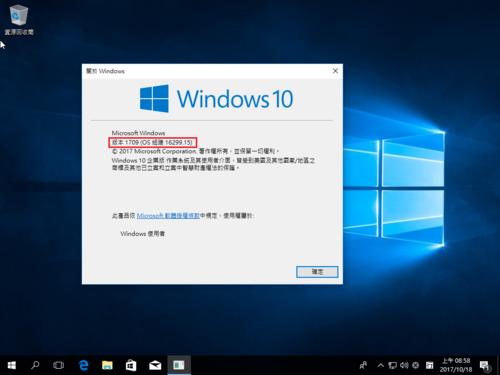Open the Windows Start menu

pos(12,365)
